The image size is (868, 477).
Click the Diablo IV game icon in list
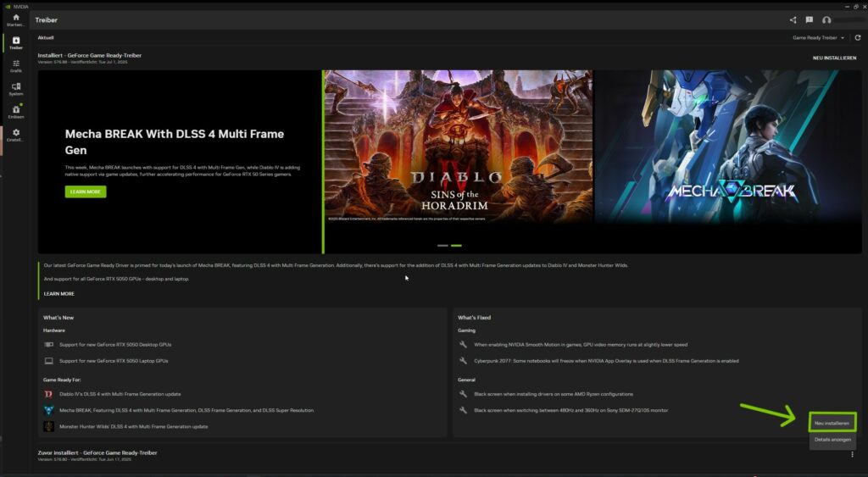click(x=48, y=394)
